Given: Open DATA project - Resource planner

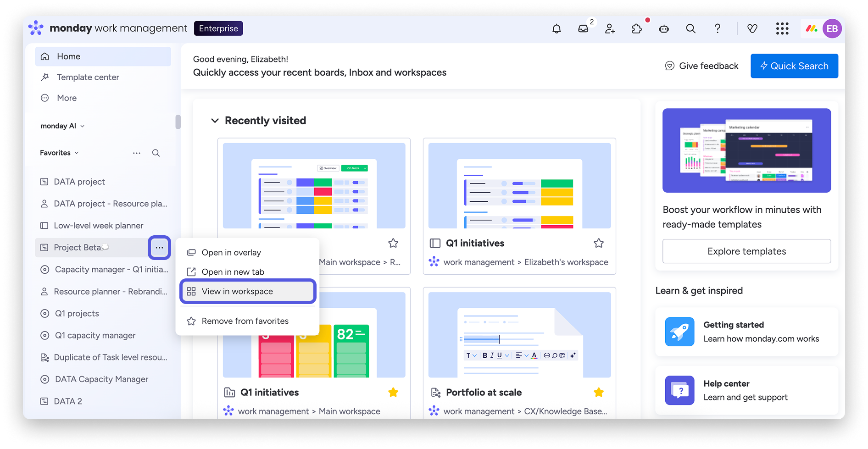Looking at the screenshot, I should (103, 204).
